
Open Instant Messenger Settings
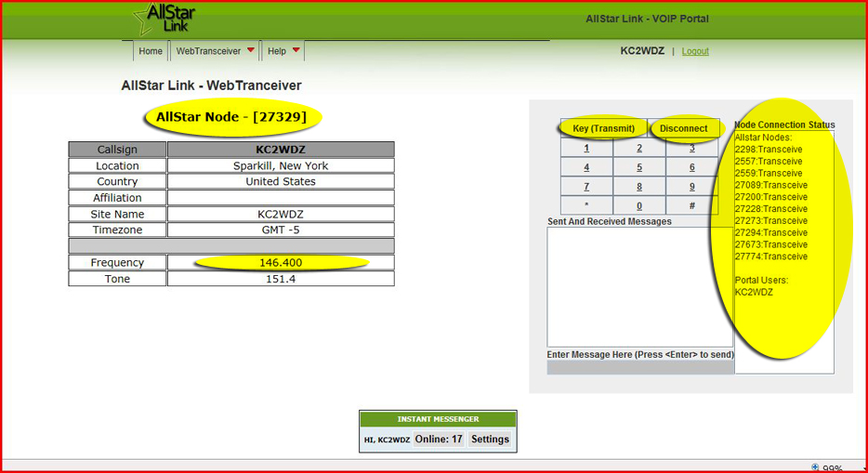coord(490,440)
